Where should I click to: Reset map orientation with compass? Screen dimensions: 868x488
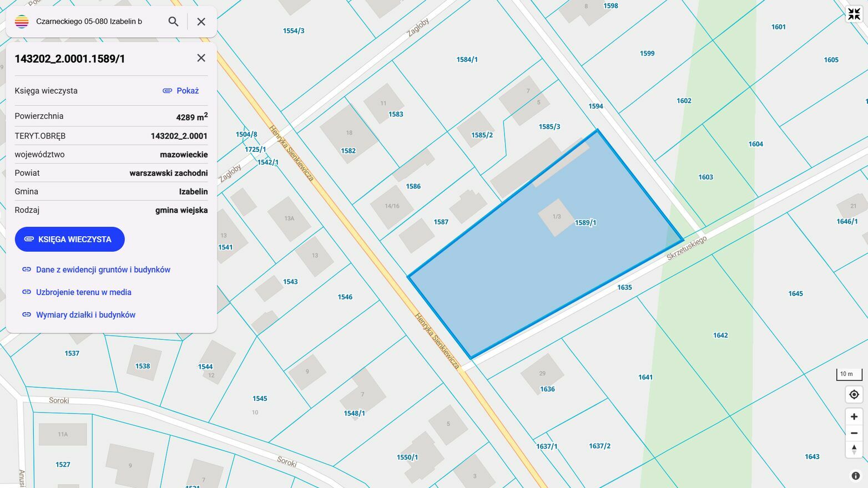(x=854, y=449)
